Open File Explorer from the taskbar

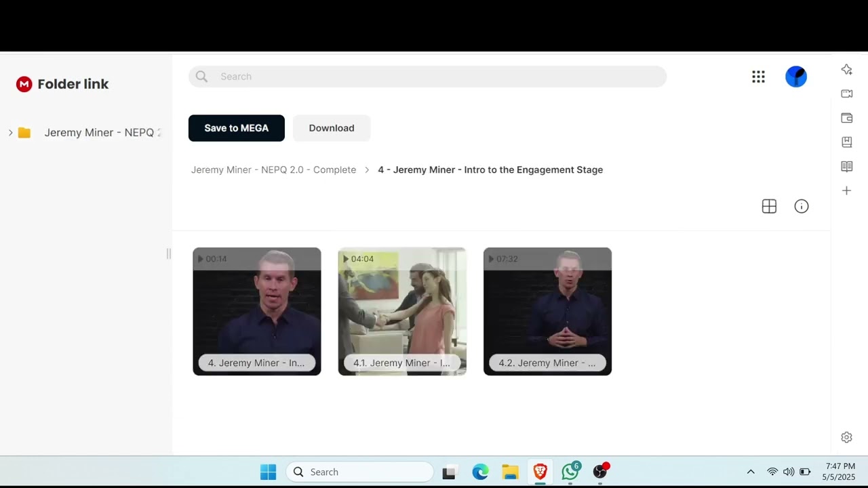click(x=510, y=472)
